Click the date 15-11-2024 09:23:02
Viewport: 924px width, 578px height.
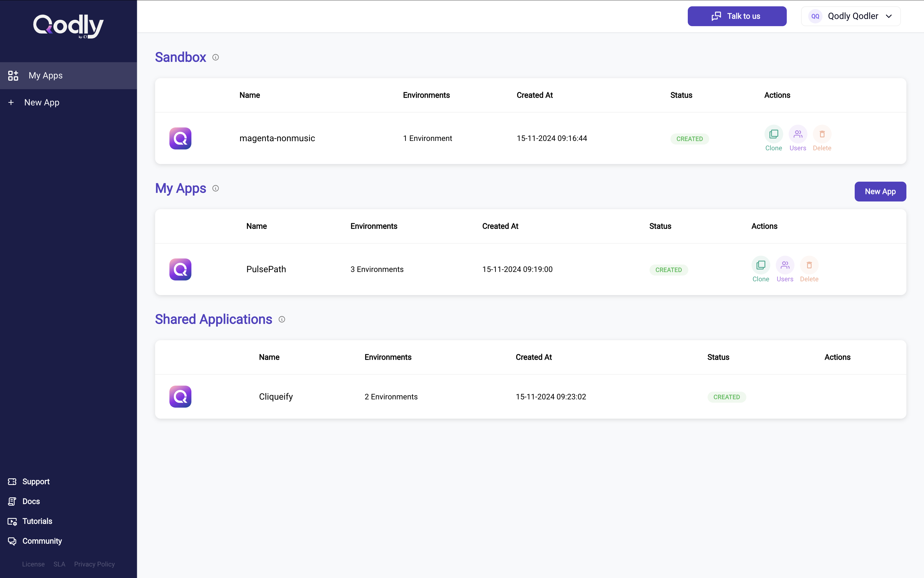551,397
